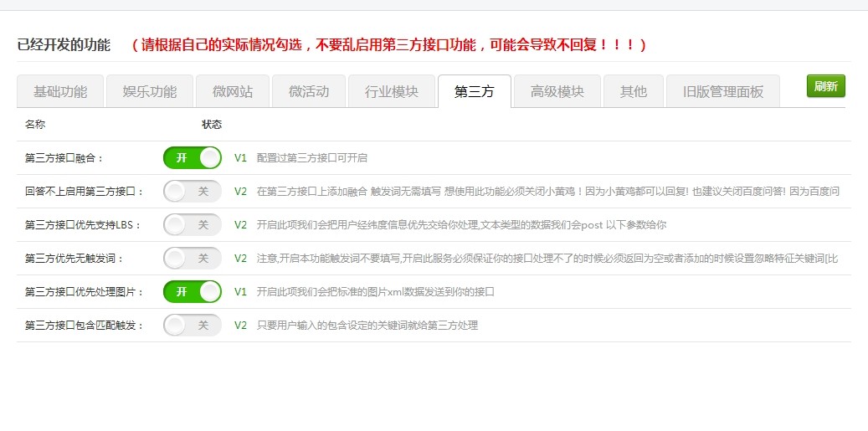Image resolution: width=868 pixels, height=431 pixels.
Task: Click the 已经开发的功能 heading
Action: (x=64, y=44)
